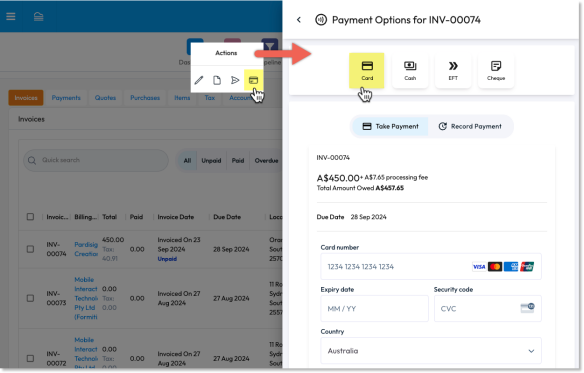Click the Expiry date MM / YY field

(374, 309)
